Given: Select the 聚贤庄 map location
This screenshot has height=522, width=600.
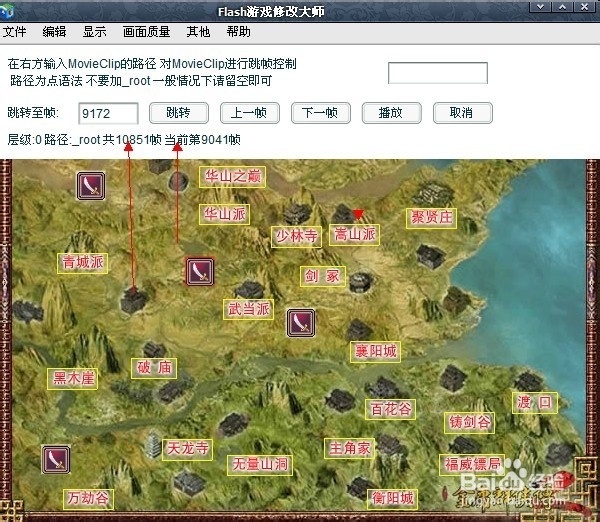Looking at the screenshot, I should pos(431,218).
